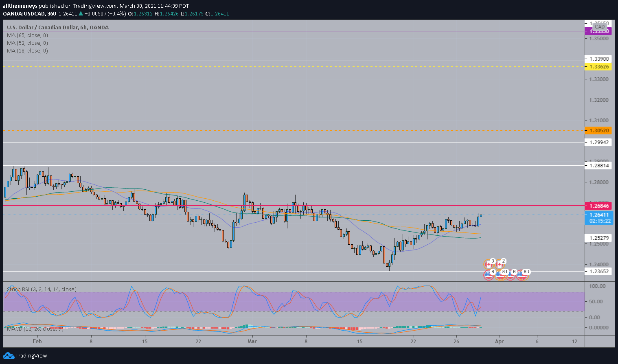
Task: Click the 1.33900 horizontal line label
Action: pyautogui.click(x=599, y=59)
